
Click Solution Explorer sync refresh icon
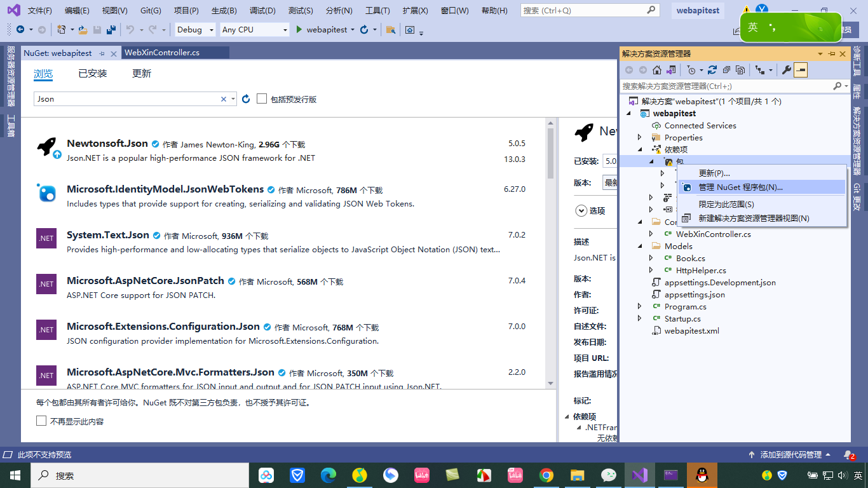(x=712, y=70)
